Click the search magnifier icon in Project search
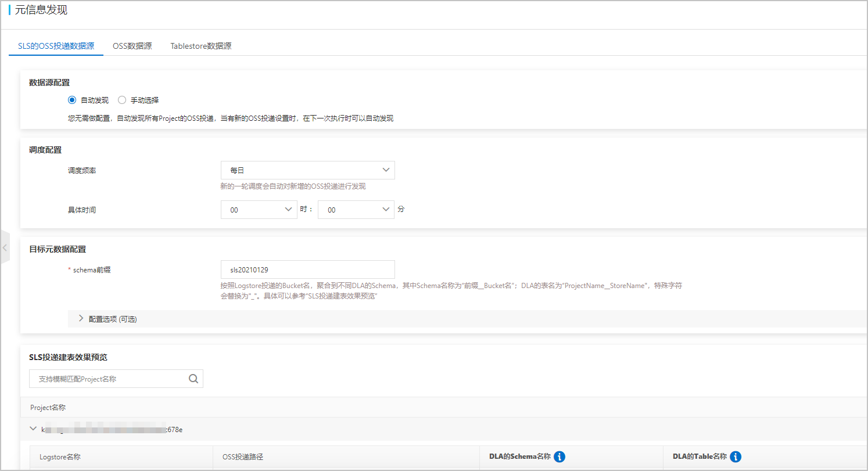Image resolution: width=868 pixels, height=471 pixels. (x=193, y=379)
